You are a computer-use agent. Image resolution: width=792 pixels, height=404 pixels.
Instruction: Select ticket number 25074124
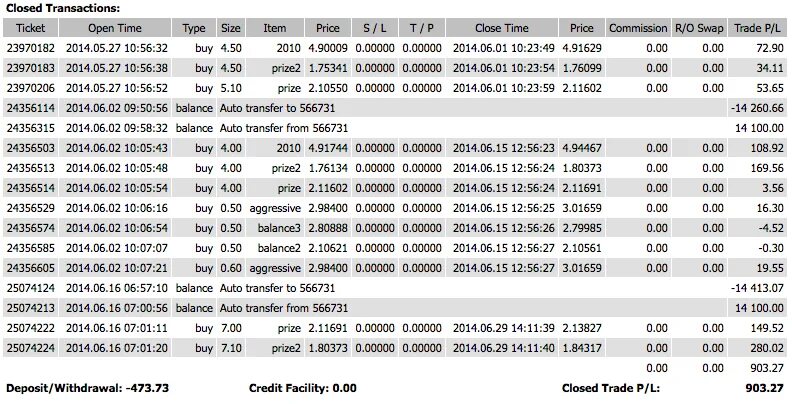(x=31, y=288)
